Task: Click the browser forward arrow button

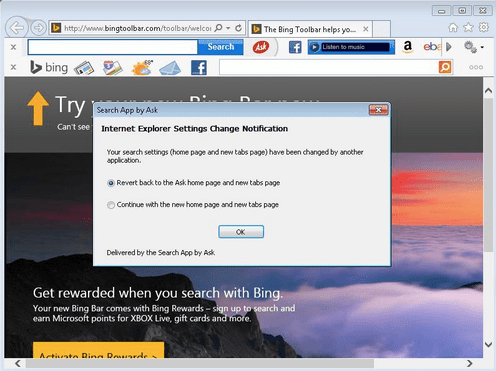Action: [x=38, y=28]
